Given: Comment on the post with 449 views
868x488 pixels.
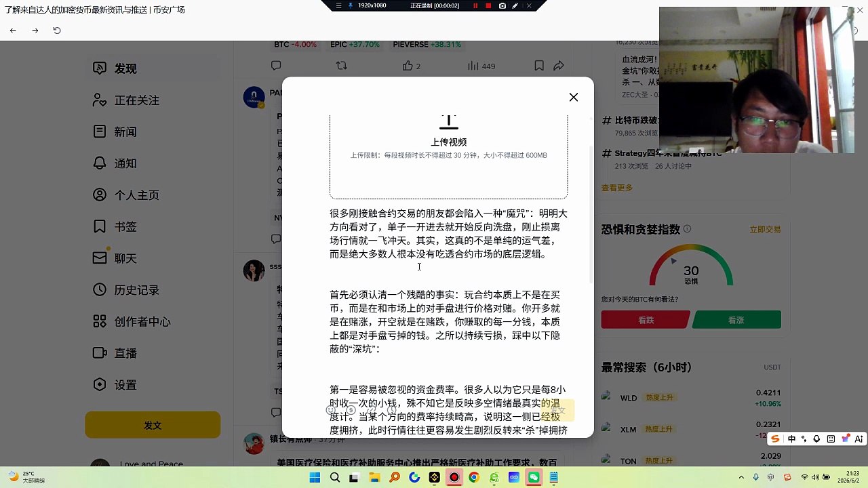Looking at the screenshot, I should click(276, 66).
